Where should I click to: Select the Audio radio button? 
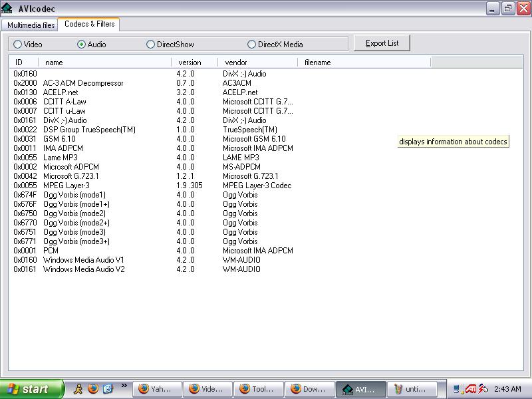tap(92, 45)
